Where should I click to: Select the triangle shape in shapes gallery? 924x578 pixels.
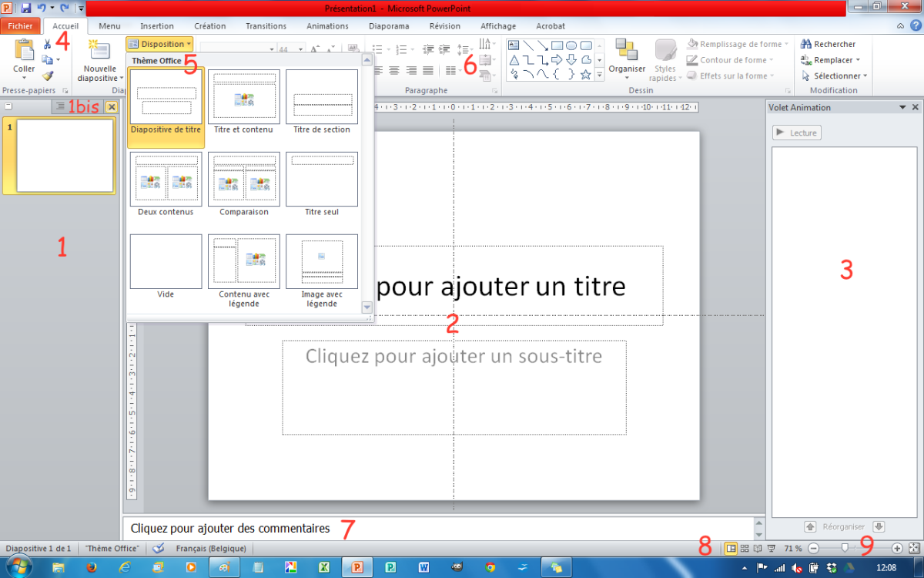tap(514, 59)
